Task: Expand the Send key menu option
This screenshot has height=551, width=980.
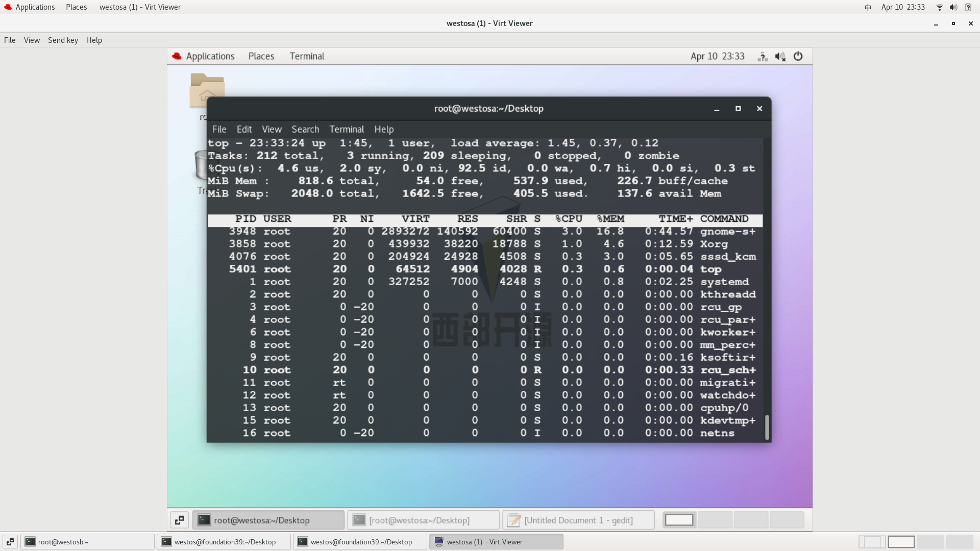Action: click(x=63, y=40)
